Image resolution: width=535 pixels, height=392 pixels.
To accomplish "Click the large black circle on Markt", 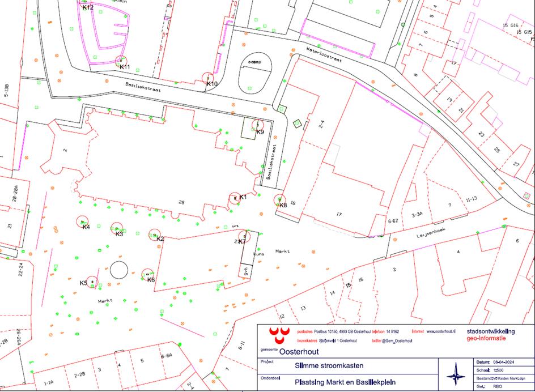I will 119,270.
